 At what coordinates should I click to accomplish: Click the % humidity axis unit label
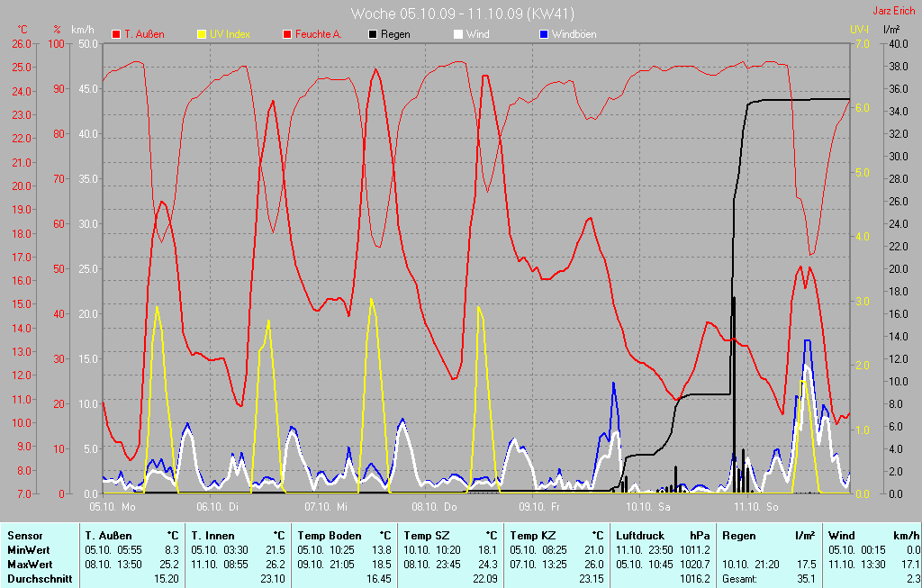(x=57, y=30)
